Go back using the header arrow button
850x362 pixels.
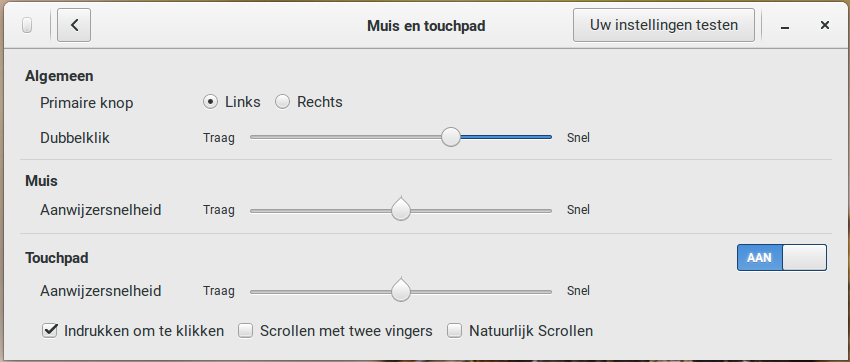click(74, 25)
